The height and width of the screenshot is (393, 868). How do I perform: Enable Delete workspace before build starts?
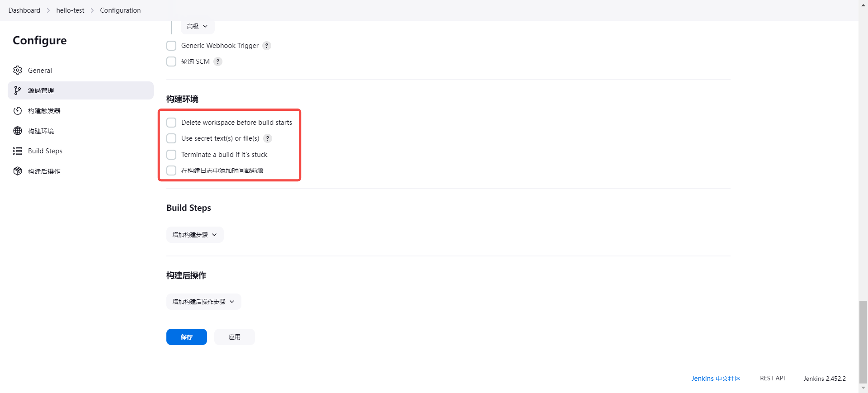[171, 123]
